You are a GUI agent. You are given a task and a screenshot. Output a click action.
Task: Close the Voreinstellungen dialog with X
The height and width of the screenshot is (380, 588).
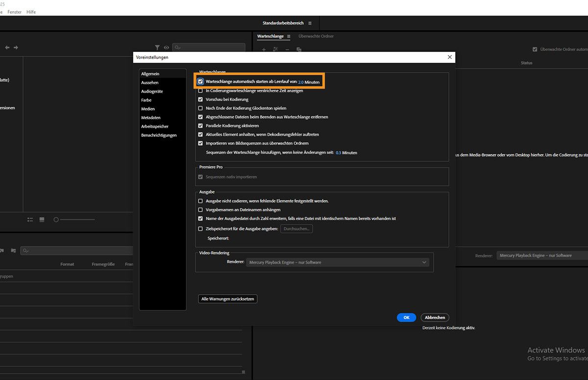click(x=450, y=57)
